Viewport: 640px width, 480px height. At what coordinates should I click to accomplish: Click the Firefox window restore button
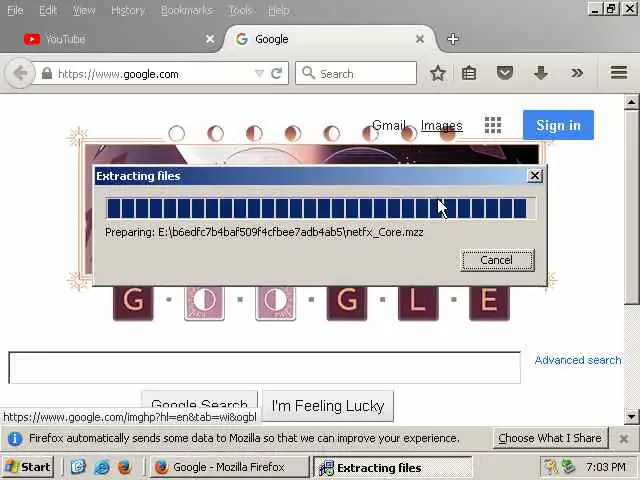pyautogui.click(x=611, y=9)
